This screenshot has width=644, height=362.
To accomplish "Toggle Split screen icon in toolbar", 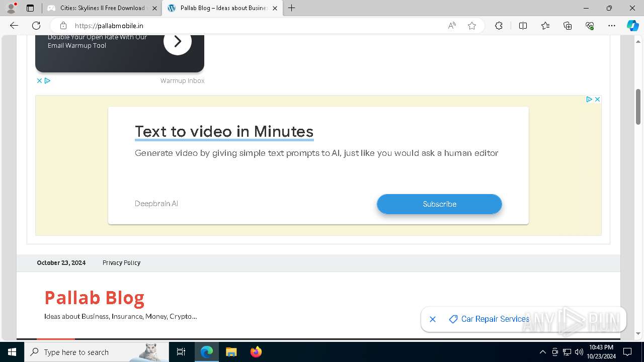I will (523, 26).
